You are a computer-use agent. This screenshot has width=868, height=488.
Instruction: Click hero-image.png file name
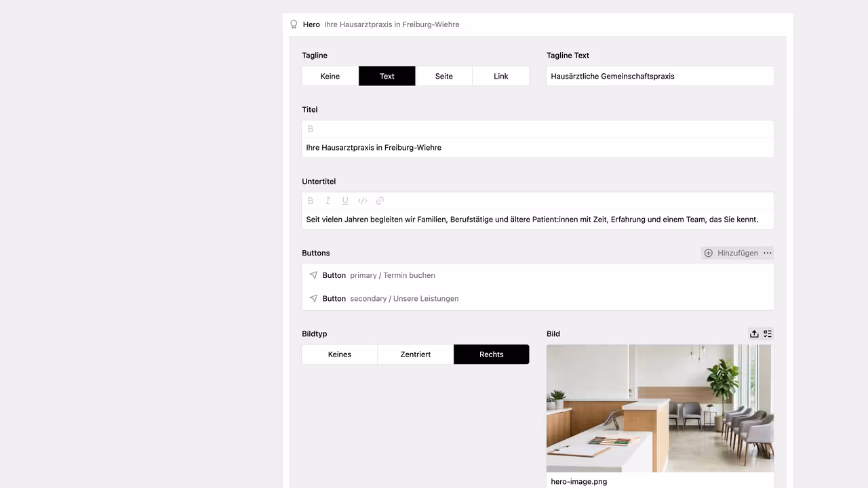(579, 482)
